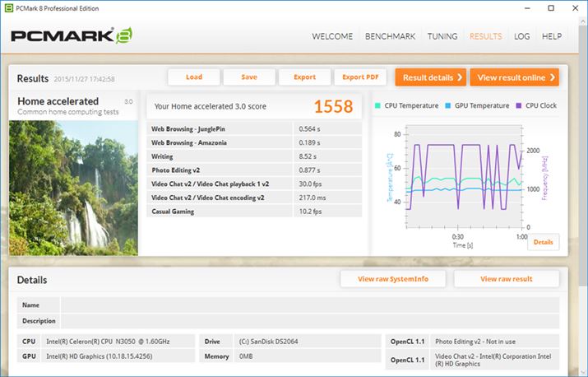Open View raw SystemInfo
The width and height of the screenshot is (588, 377).
(x=393, y=279)
